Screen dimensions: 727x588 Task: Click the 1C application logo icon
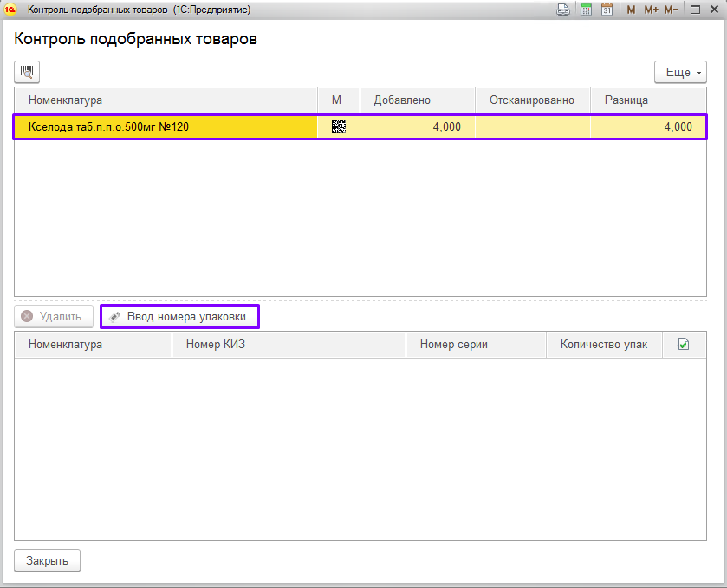coord(11,10)
